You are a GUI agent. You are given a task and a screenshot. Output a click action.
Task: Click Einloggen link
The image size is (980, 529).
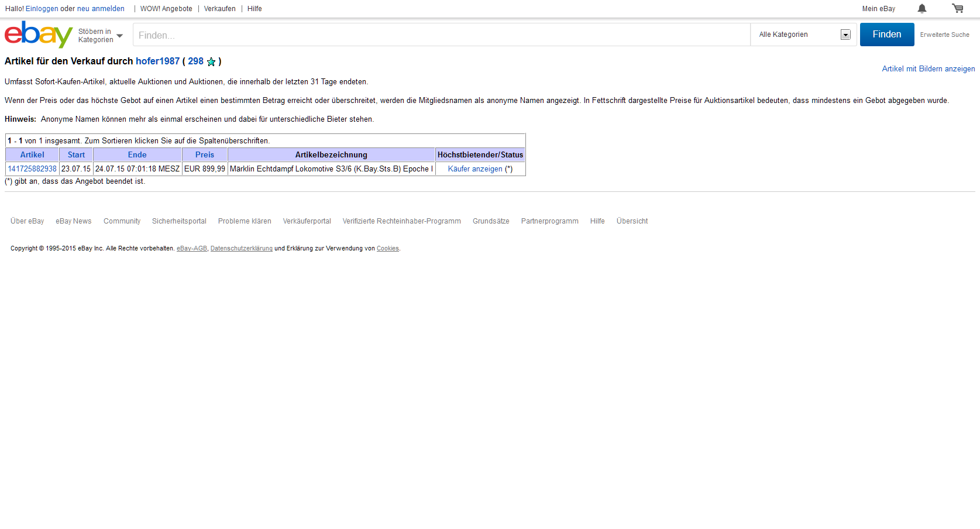(x=42, y=9)
